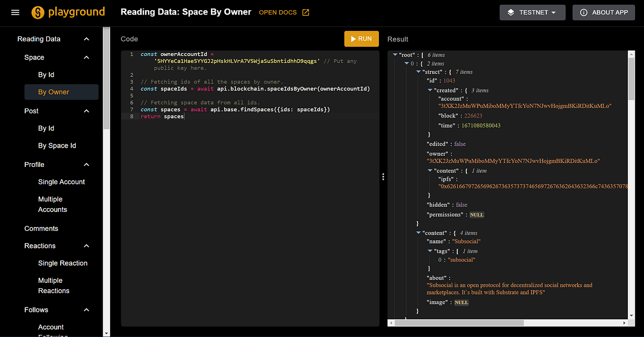Select Single Account under Profile
The width and height of the screenshot is (644, 337).
61,182
